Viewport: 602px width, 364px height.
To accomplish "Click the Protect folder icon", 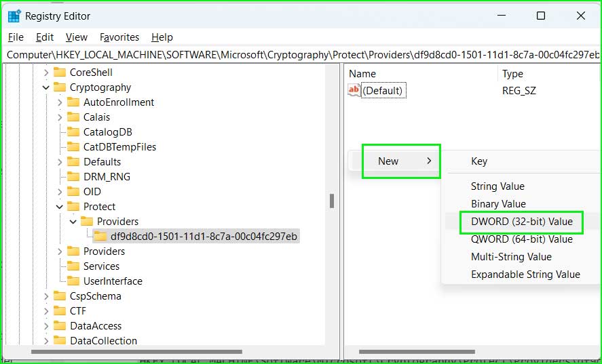I will (73, 206).
